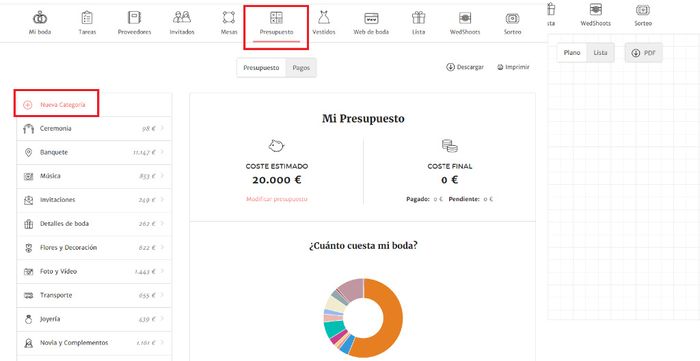Select the Joyería ring icon
Viewport: 700px width, 361px height.
(x=28, y=319)
